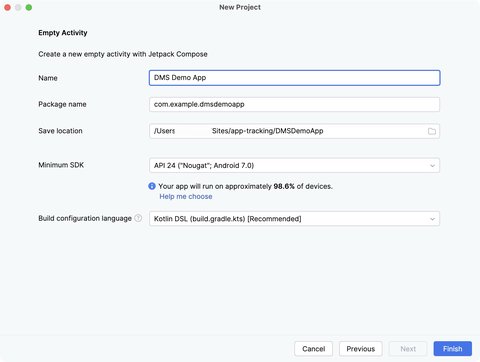
Task: Open the build configuration language help icon
Action: tap(138, 218)
